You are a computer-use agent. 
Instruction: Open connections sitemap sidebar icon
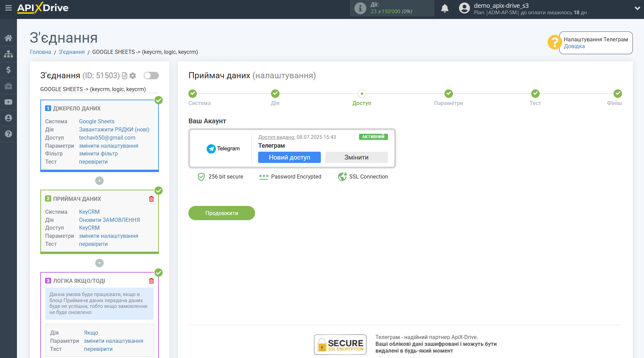pyautogui.click(x=8, y=54)
